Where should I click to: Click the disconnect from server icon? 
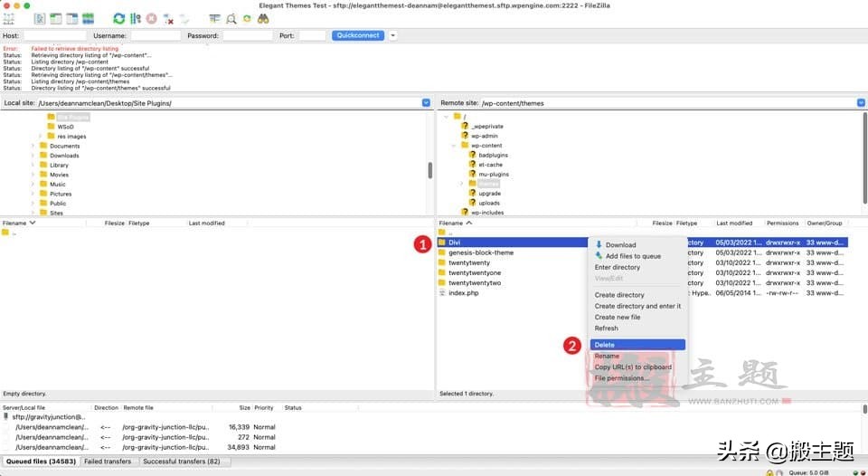(x=168, y=18)
